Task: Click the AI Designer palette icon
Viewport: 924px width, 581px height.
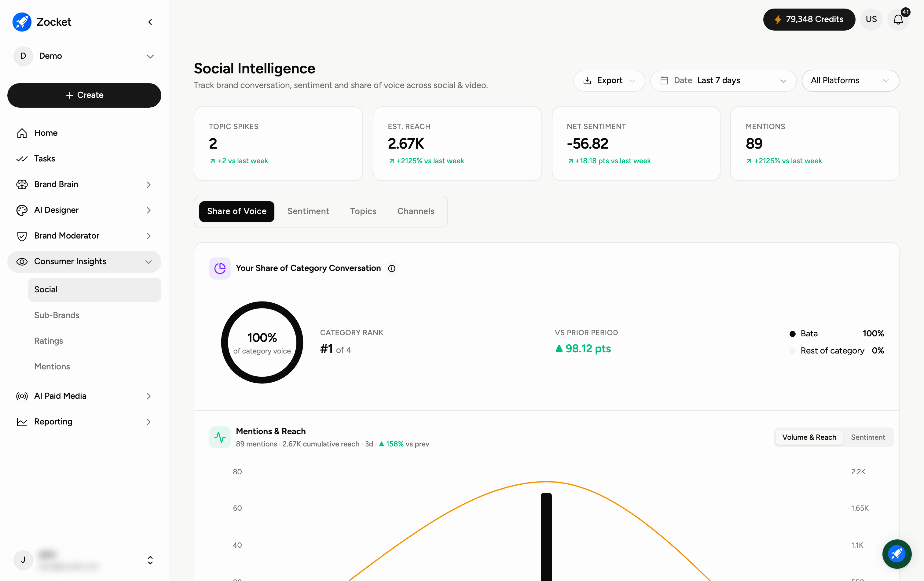Action: point(22,210)
